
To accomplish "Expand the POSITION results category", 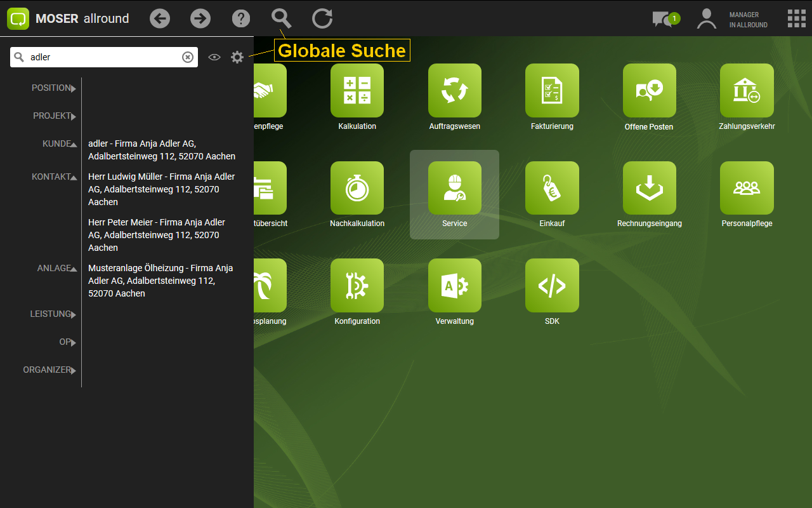I will click(x=54, y=88).
